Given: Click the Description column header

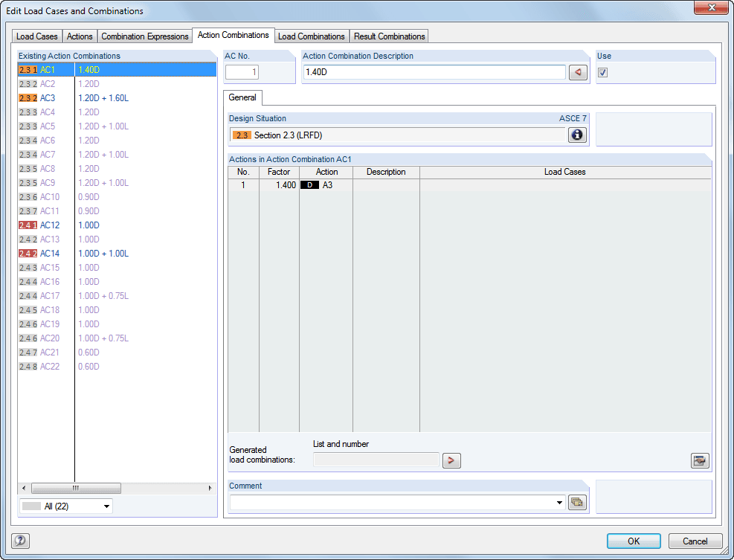Looking at the screenshot, I should [x=386, y=172].
